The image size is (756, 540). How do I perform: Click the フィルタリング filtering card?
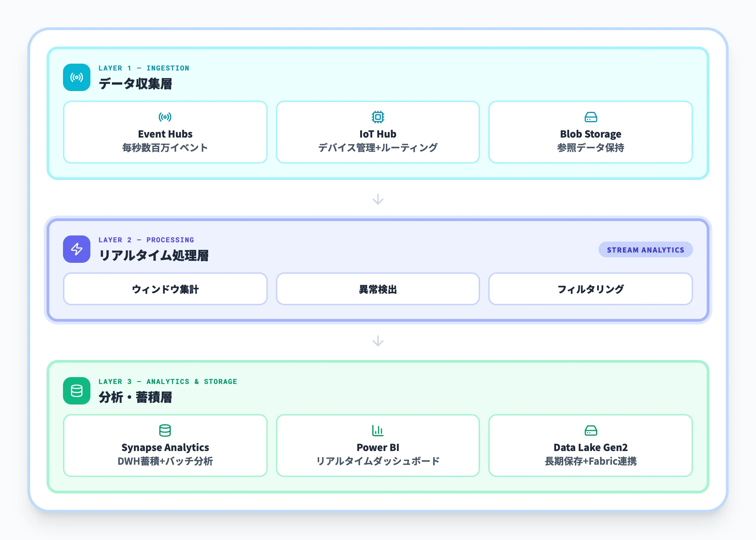pos(590,289)
